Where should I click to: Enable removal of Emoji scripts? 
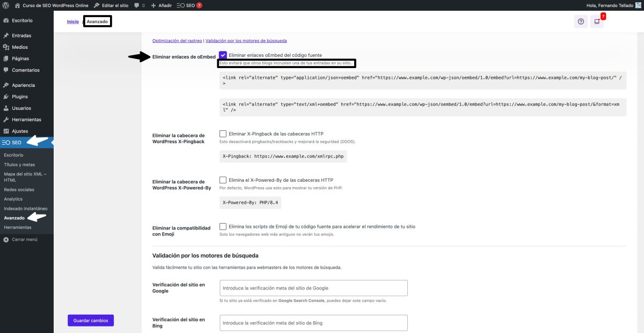[x=223, y=227]
